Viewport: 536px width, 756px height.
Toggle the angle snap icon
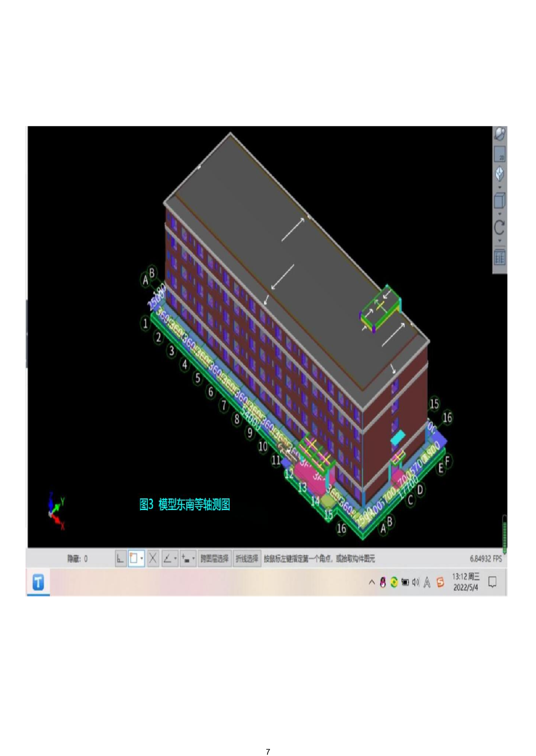[167, 559]
